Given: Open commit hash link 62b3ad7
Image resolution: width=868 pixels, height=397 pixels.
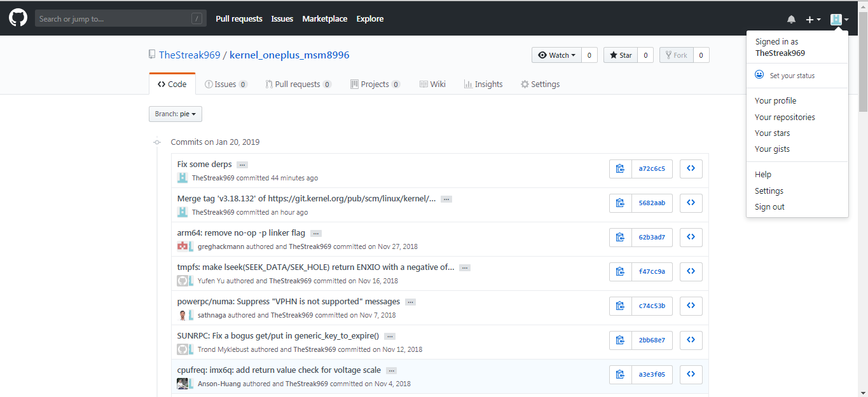Looking at the screenshot, I should coord(652,238).
